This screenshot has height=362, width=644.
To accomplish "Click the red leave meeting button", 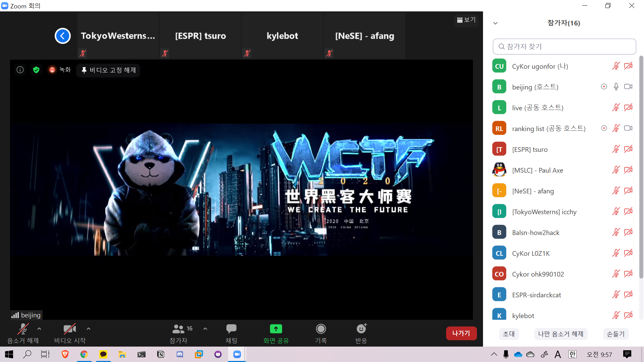I will [461, 333].
